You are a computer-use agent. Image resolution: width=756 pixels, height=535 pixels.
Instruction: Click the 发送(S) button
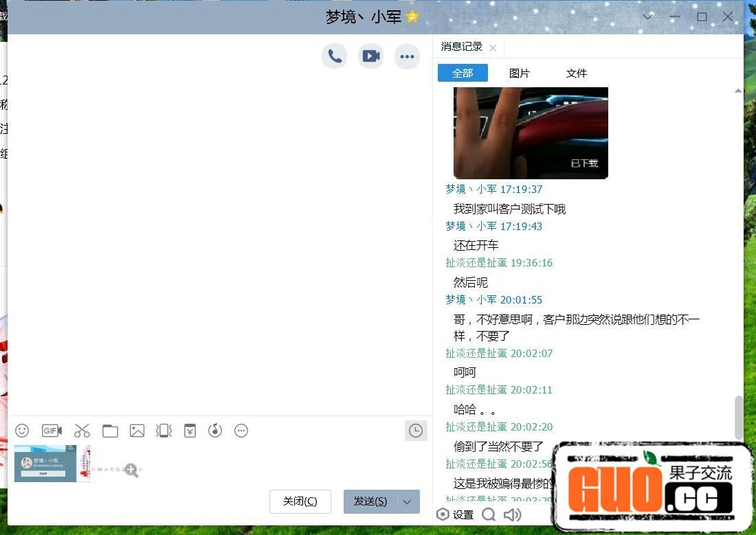click(370, 501)
